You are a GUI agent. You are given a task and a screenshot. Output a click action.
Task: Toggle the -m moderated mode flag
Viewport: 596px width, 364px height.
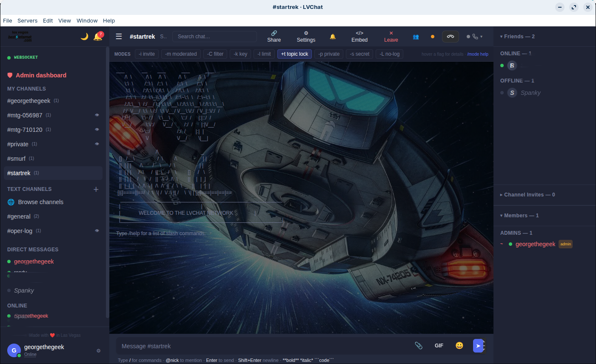coord(181,54)
